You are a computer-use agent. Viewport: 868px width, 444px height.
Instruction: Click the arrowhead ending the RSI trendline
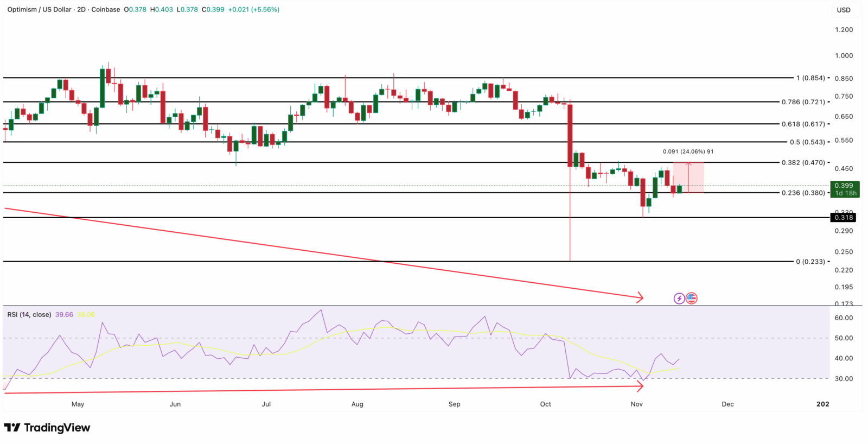[640, 386]
